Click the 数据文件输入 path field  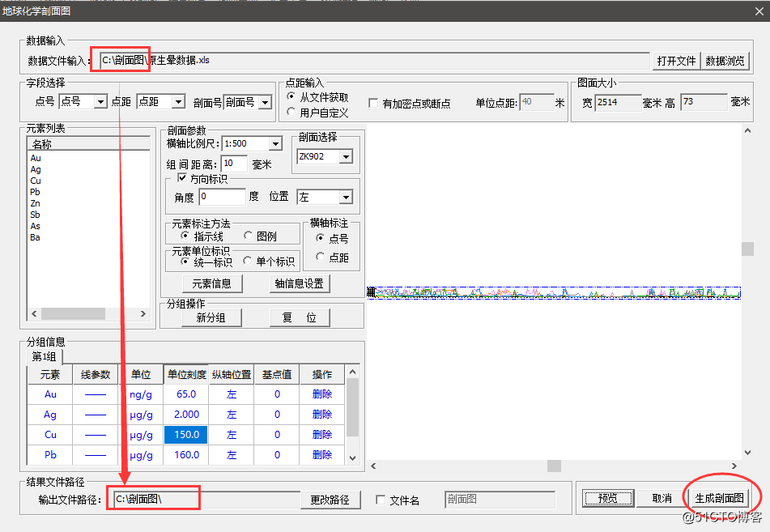click(374, 61)
